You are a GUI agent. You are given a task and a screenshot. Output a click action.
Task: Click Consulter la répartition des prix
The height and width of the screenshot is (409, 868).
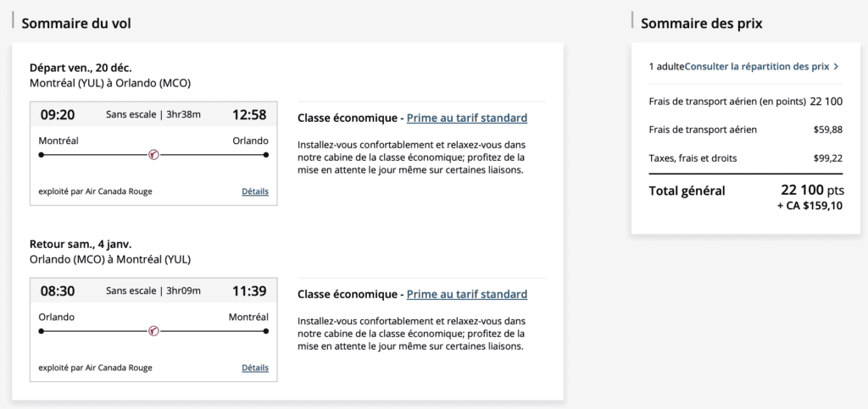(x=756, y=66)
